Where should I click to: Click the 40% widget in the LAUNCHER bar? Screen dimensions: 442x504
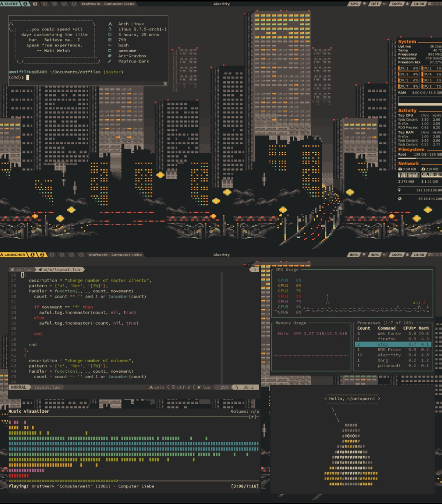click(x=375, y=255)
